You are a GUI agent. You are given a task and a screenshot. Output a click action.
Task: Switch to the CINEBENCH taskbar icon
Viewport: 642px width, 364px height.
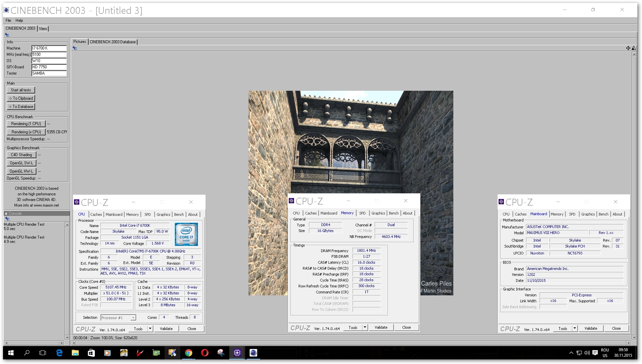tap(253, 353)
